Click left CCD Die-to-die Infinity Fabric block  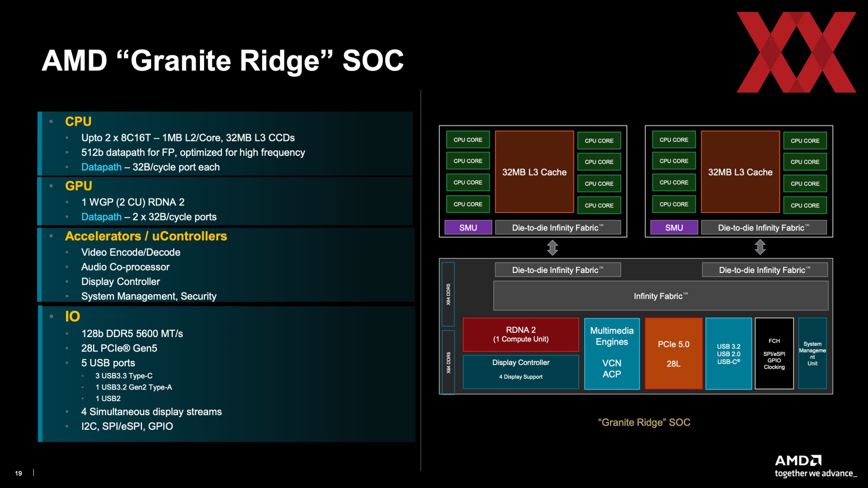pos(558,228)
